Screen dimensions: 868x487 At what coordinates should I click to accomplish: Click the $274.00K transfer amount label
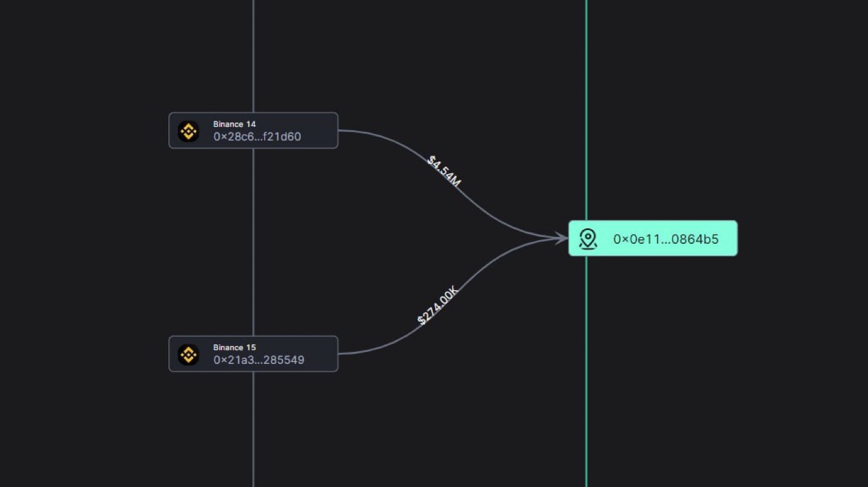coord(438,306)
